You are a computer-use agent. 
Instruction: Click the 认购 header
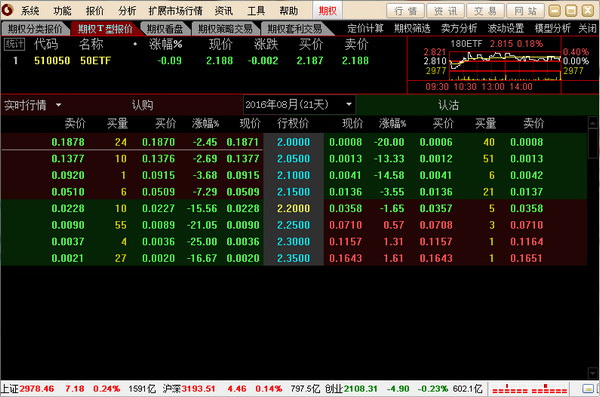pos(142,105)
